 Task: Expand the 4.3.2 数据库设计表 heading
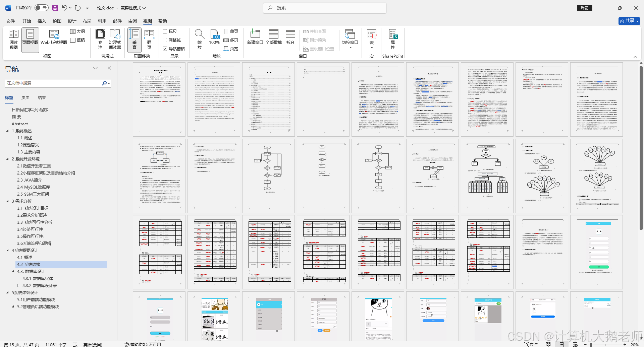coord(18,286)
